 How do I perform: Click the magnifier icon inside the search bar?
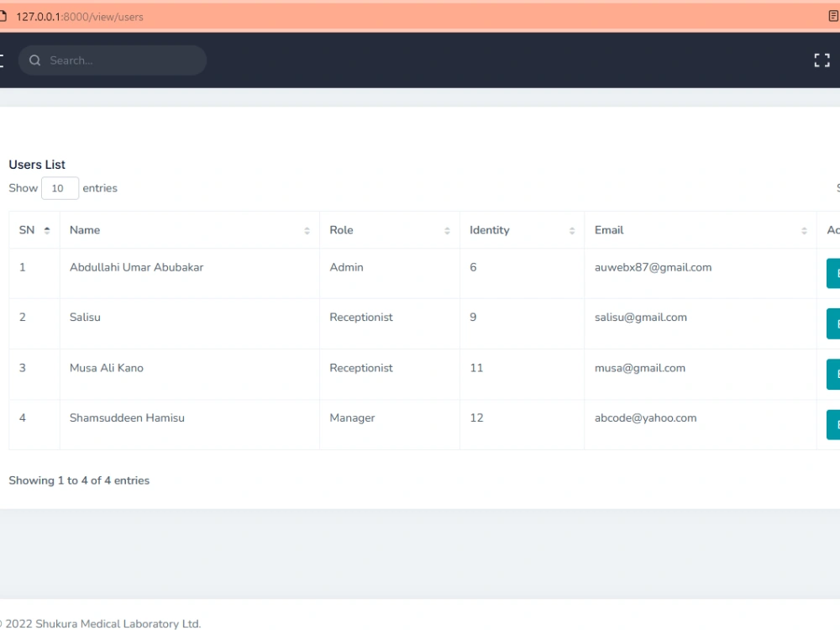click(34, 60)
